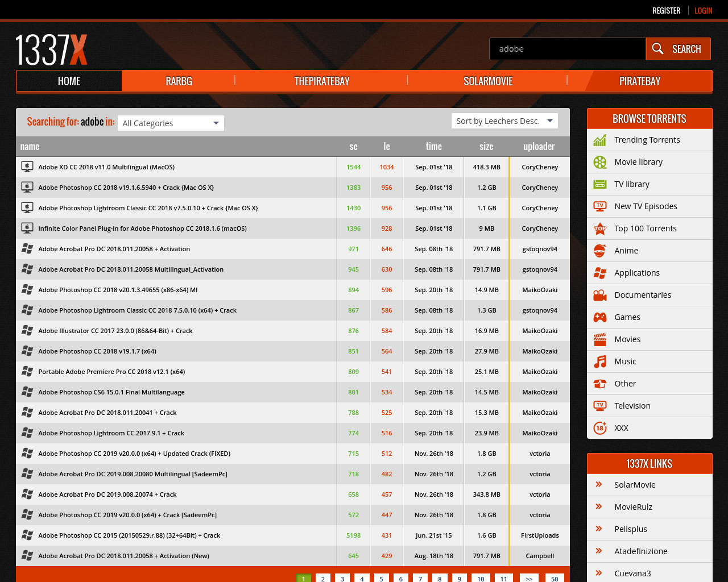
Task: Open the Sort by Leechers Desc. dropdown
Action: point(504,120)
